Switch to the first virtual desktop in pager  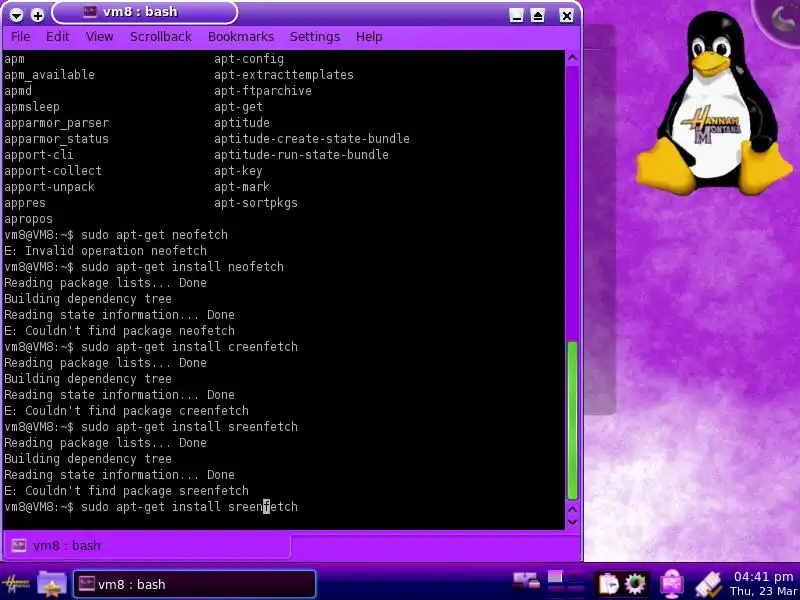pyautogui.click(x=555, y=577)
